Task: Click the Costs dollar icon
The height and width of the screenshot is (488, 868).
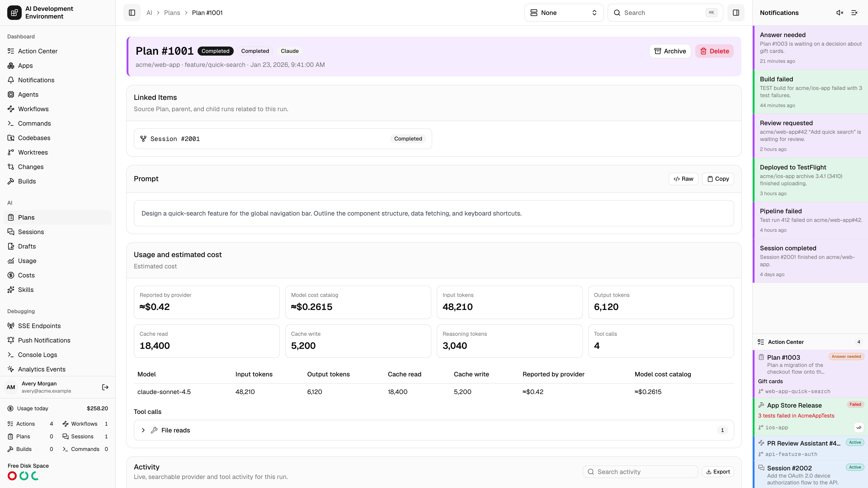Action: 11,275
